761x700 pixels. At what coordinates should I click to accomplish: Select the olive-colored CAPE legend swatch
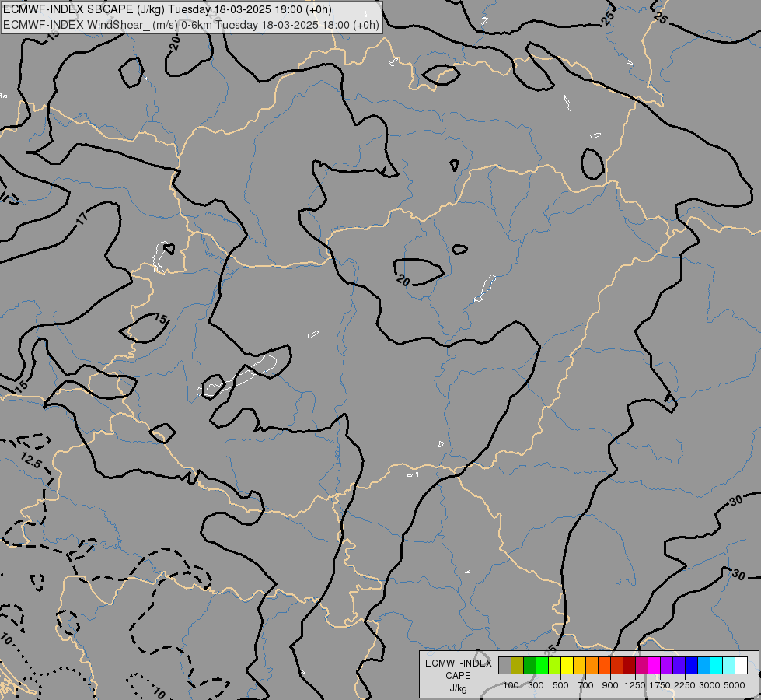point(518,666)
